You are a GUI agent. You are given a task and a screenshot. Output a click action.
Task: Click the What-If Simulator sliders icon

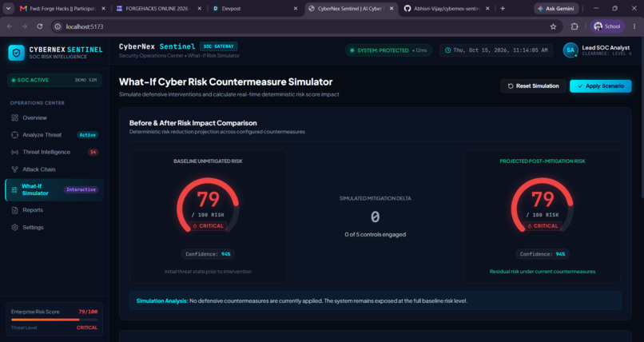click(14, 189)
